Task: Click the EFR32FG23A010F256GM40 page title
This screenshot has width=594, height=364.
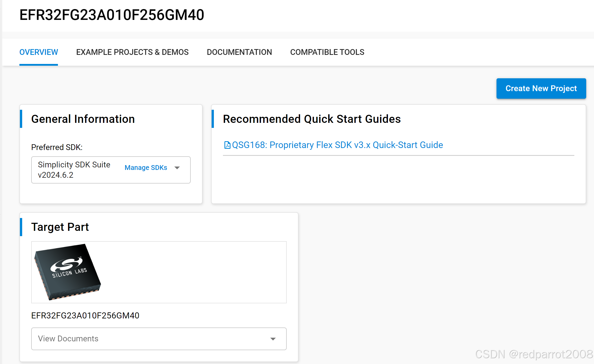Action: (112, 15)
